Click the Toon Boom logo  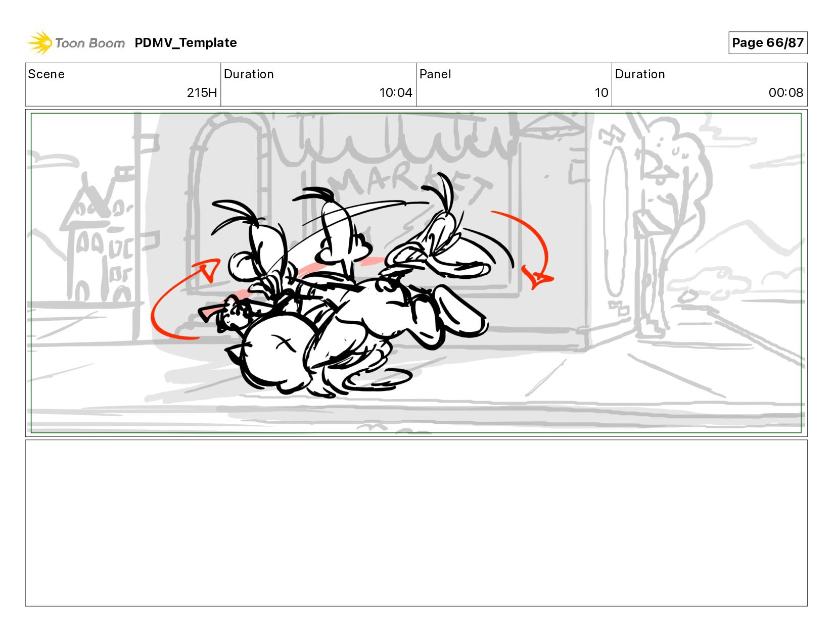click(x=76, y=43)
